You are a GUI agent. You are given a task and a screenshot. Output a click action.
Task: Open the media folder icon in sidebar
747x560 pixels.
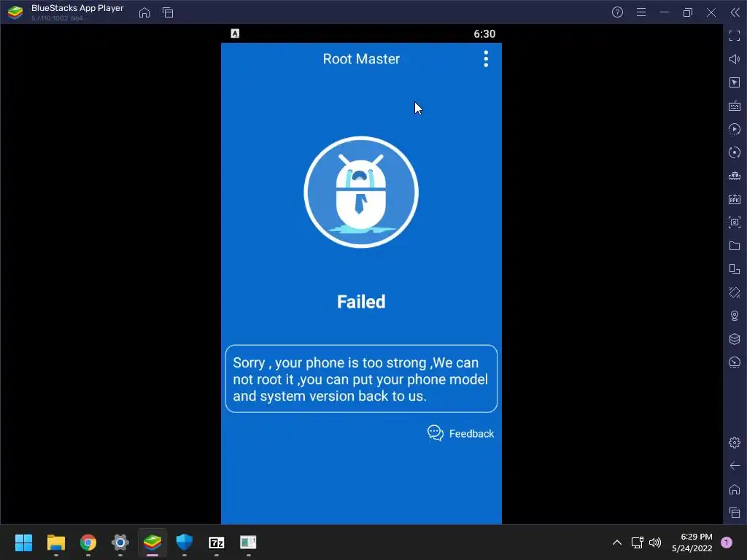735,246
